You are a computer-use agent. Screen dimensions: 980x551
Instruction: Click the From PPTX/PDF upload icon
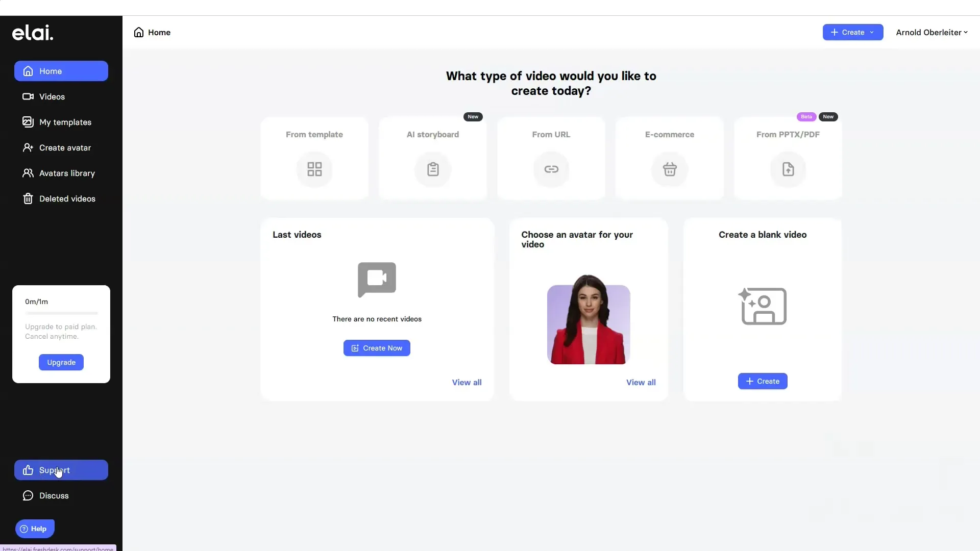coord(788,169)
